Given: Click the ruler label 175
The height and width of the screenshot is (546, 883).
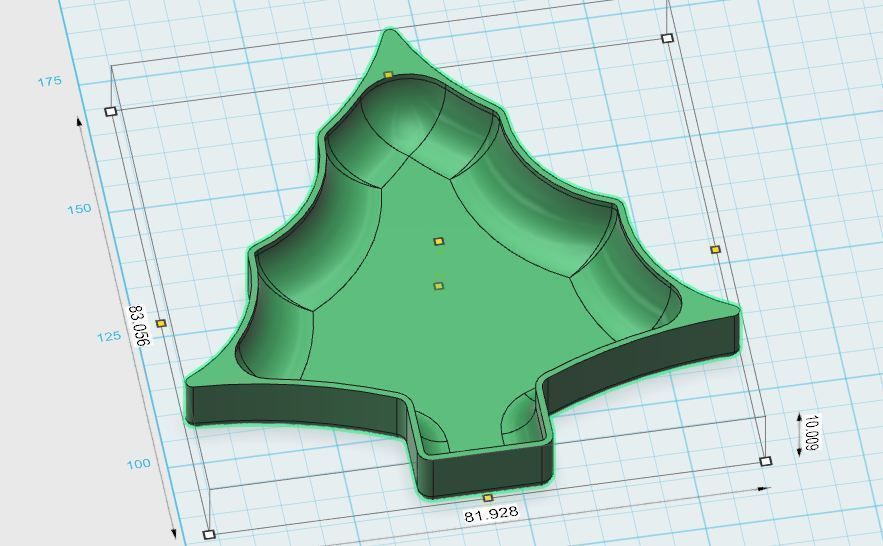Looking at the screenshot, I should 50,82.
